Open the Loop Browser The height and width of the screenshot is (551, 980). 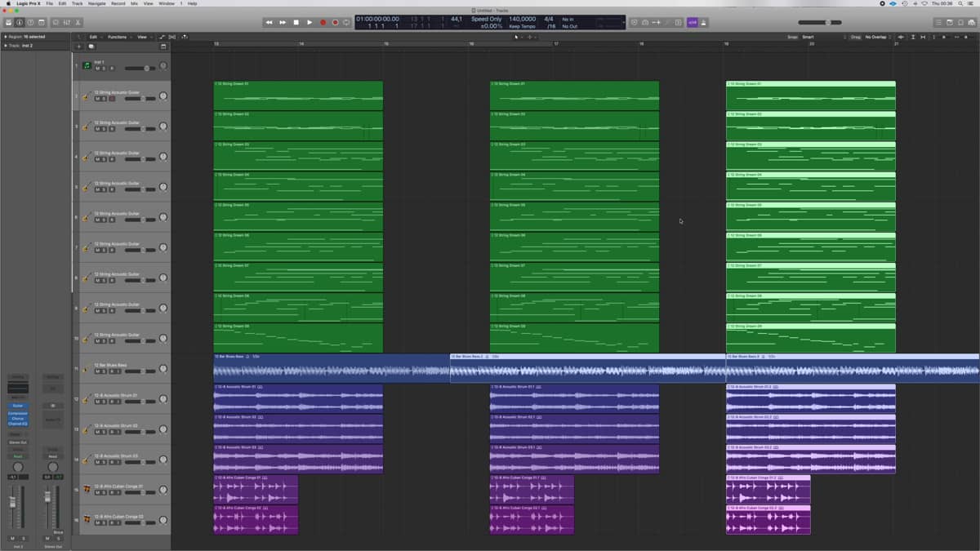tap(960, 22)
